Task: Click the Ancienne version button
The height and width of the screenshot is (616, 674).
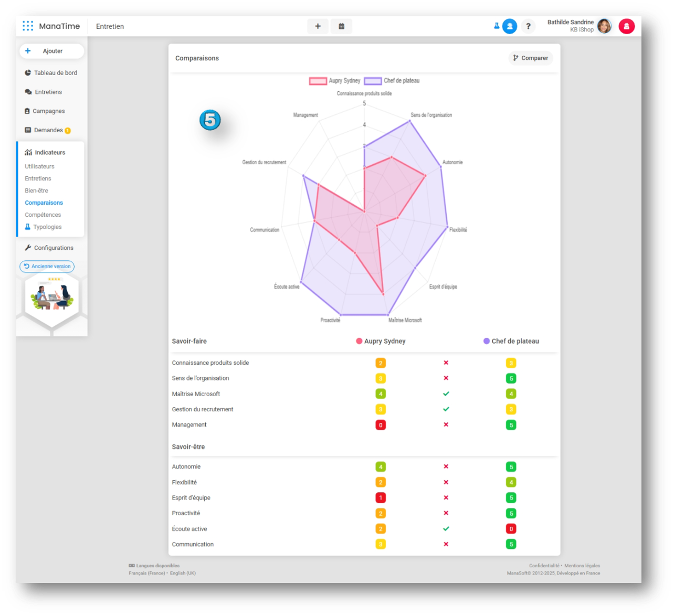Action: [x=47, y=267]
